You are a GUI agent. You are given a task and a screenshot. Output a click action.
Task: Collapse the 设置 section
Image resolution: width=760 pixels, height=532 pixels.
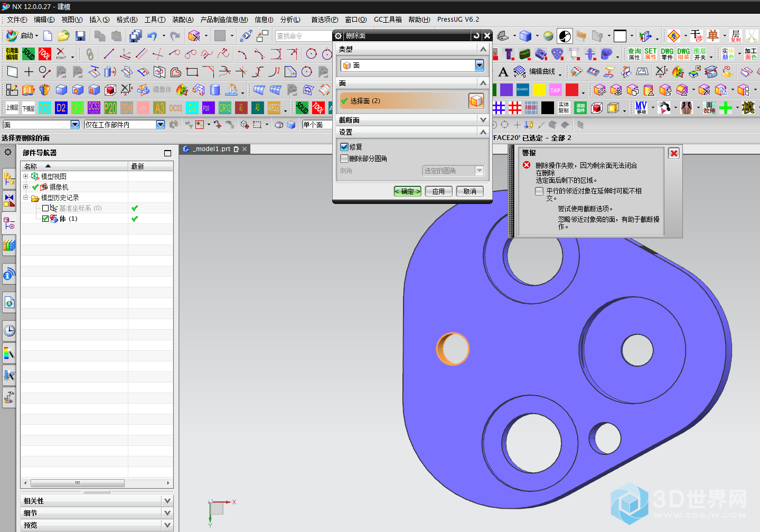pyautogui.click(x=483, y=132)
